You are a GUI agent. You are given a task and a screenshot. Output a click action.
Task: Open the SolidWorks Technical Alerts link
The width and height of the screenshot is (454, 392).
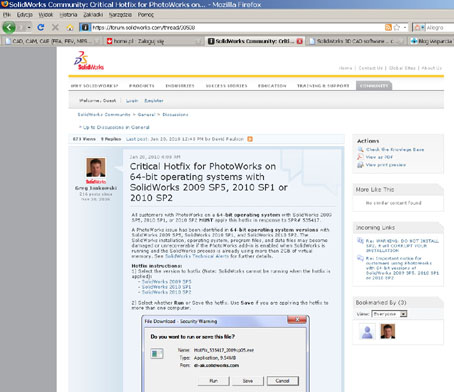pyautogui.click(x=197, y=256)
